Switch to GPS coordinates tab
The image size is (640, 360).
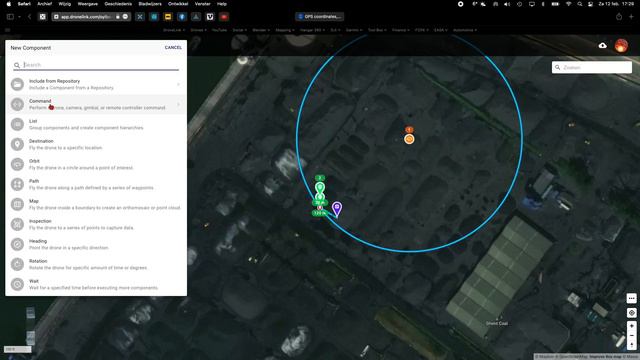pyautogui.click(x=320, y=17)
